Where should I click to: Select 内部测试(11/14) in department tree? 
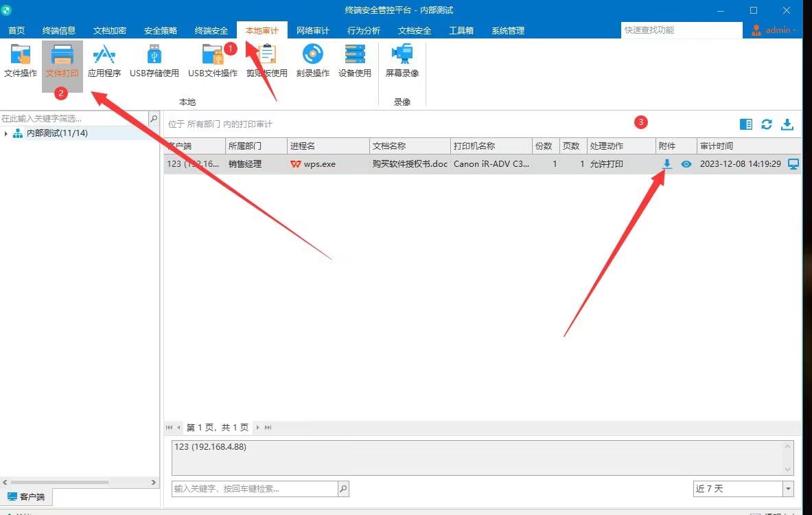pyautogui.click(x=57, y=133)
